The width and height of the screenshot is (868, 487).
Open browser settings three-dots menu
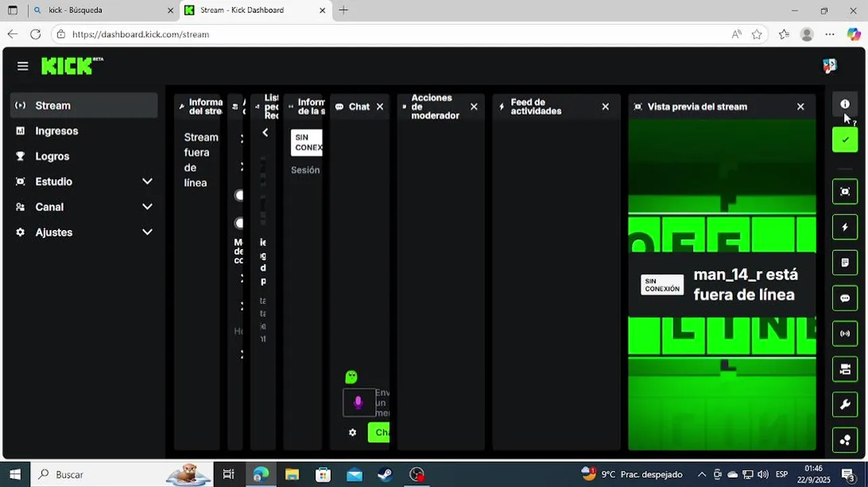coord(830,34)
